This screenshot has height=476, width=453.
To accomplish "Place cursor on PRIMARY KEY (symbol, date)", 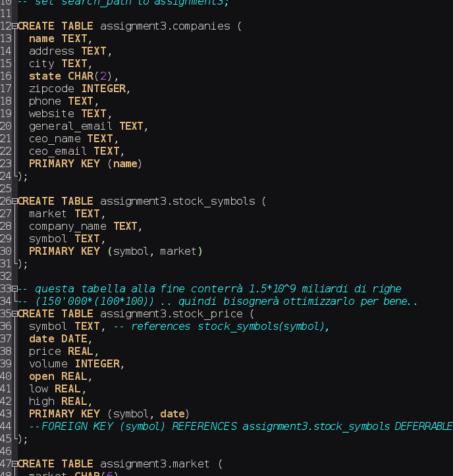I will pyautogui.click(x=109, y=414).
